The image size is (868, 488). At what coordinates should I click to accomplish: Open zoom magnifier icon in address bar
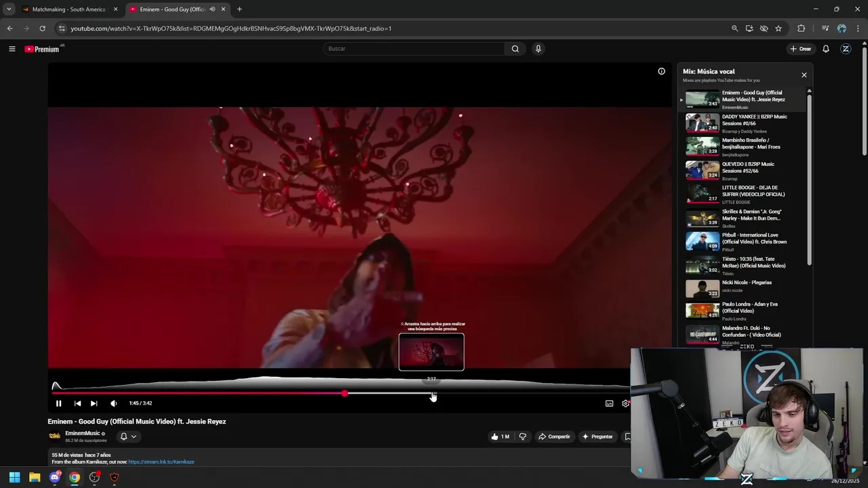[734, 28]
